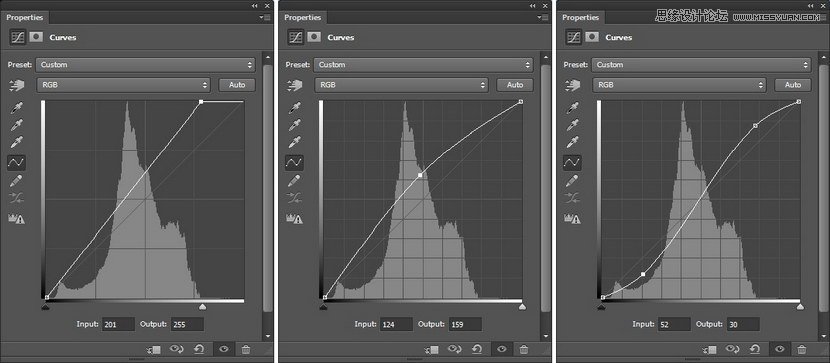Click white point slider in Input 201 panel
Viewport: 830px width, 363px height.
click(x=202, y=306)
